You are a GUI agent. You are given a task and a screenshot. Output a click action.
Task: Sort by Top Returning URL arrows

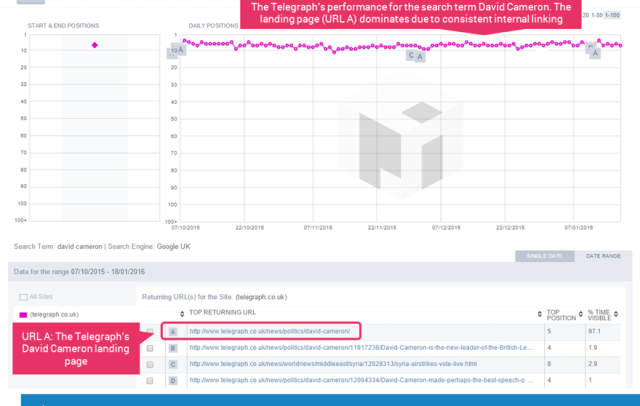point(182,314)
